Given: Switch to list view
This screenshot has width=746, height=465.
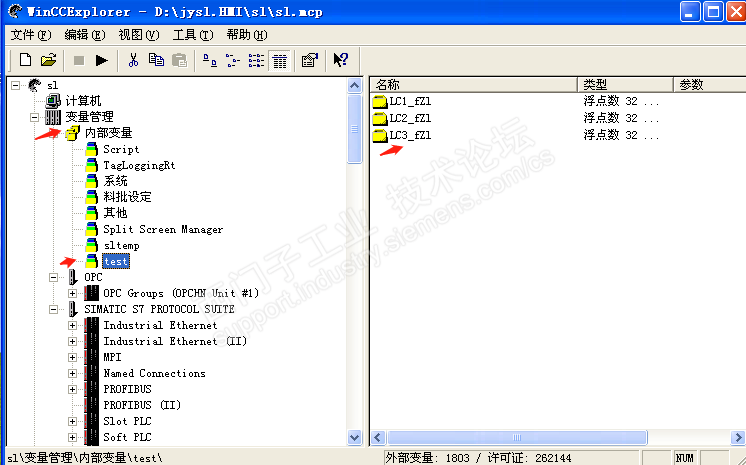Looking at the screenshot, I should click(256, 60).
